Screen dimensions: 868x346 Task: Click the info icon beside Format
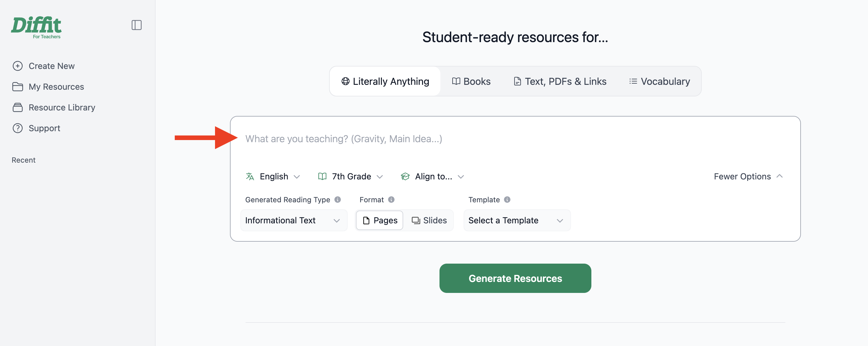pyautogui.click(x=391, y=199)
